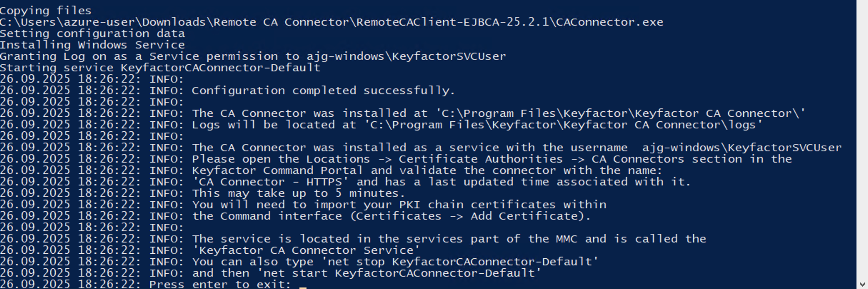Click the 'Granting Log on as a Service' line
Viewport: 868px width, 289px height.
(253, 56)
